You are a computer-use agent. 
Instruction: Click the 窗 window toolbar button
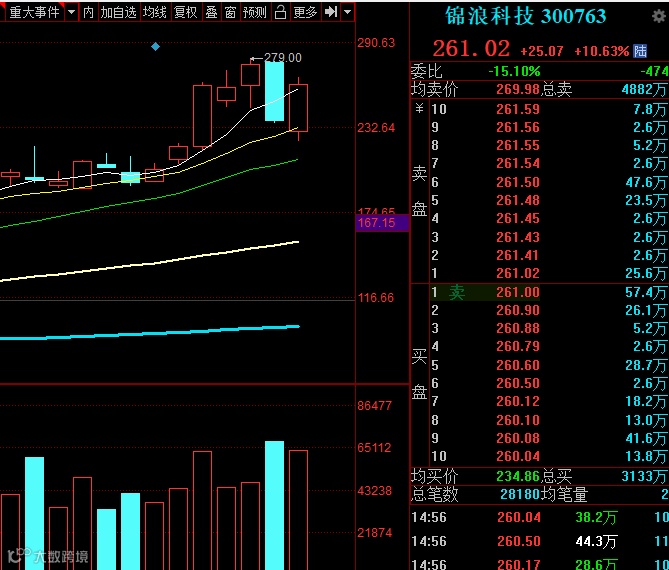point(230,12)
